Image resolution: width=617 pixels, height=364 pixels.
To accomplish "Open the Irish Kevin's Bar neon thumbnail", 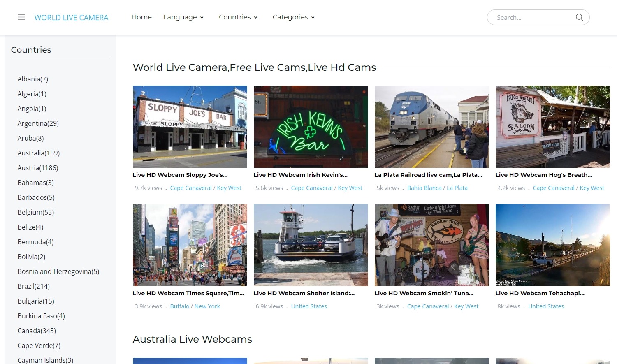I will pos(311,127).
